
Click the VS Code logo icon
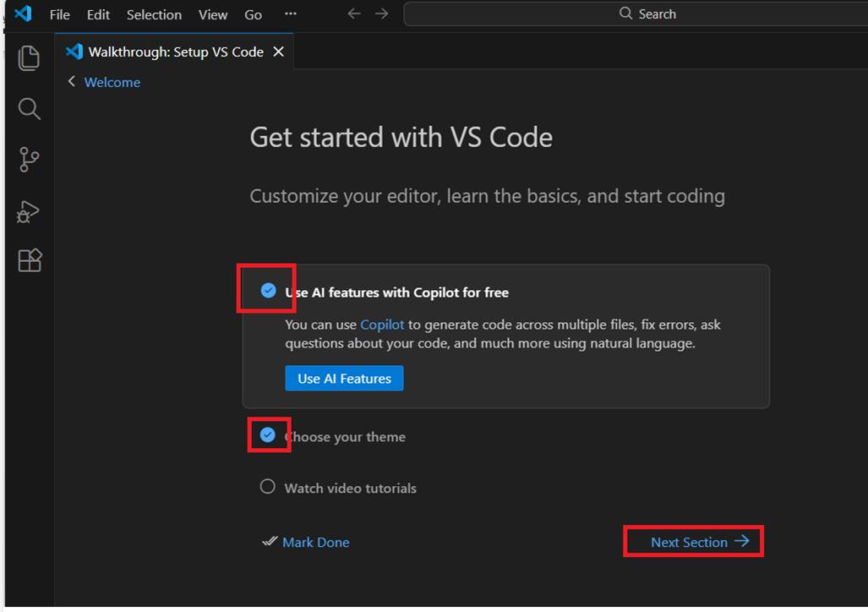pyautogui.click(x=23, y=14)
